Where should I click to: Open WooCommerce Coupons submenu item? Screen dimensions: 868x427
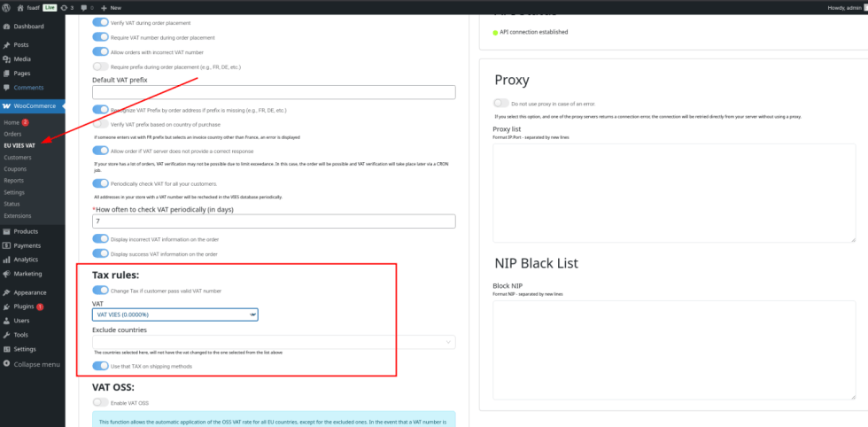click(15, 169)
